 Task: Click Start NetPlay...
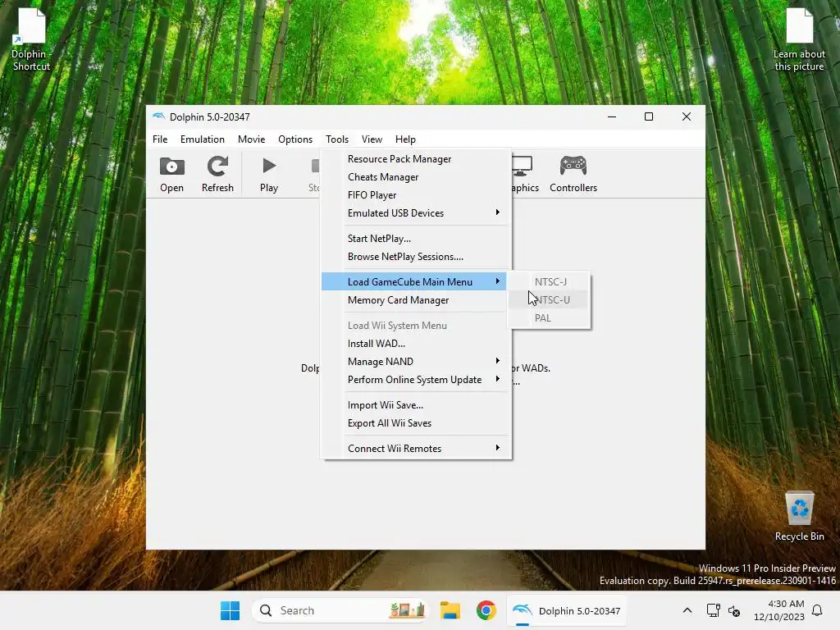coord(416,239)
